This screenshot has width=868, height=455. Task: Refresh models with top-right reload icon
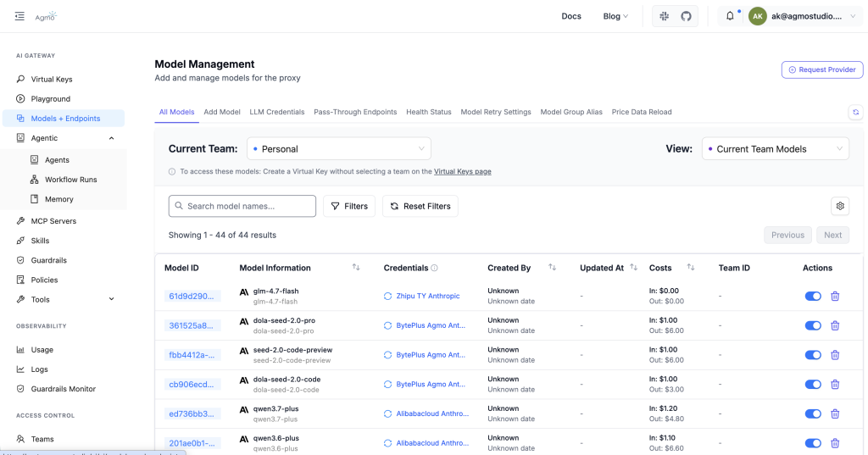click(856, 112)
